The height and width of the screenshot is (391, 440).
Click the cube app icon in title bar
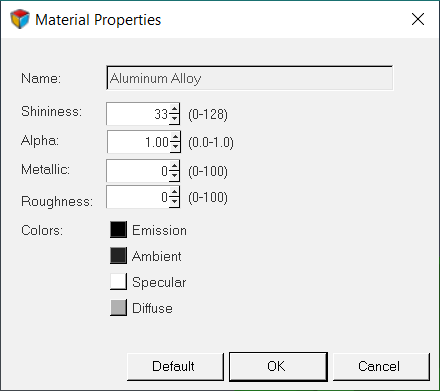(20, 19)
